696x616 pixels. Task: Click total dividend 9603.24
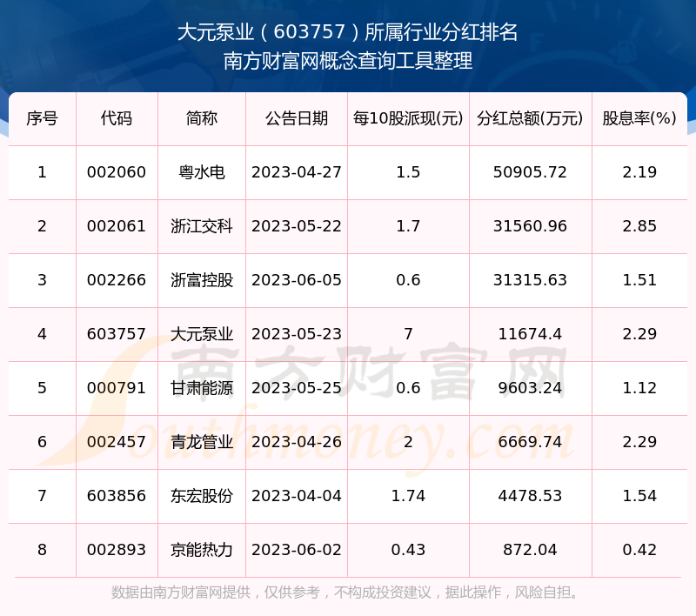[x=530, y=388]
